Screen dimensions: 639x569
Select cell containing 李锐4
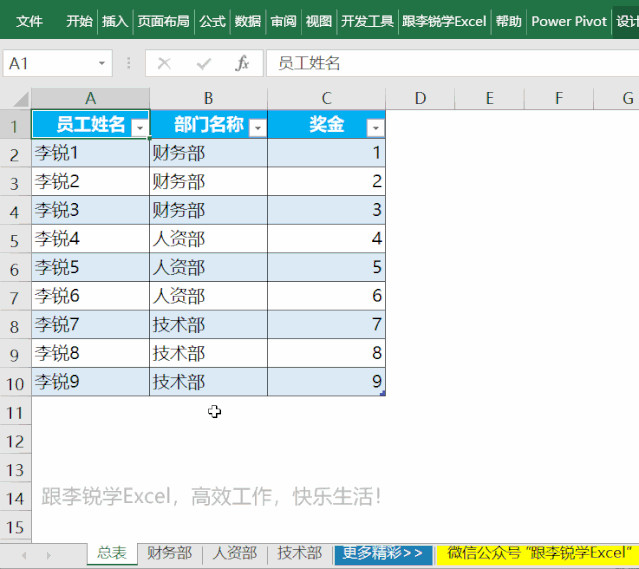tap(90, 239)
